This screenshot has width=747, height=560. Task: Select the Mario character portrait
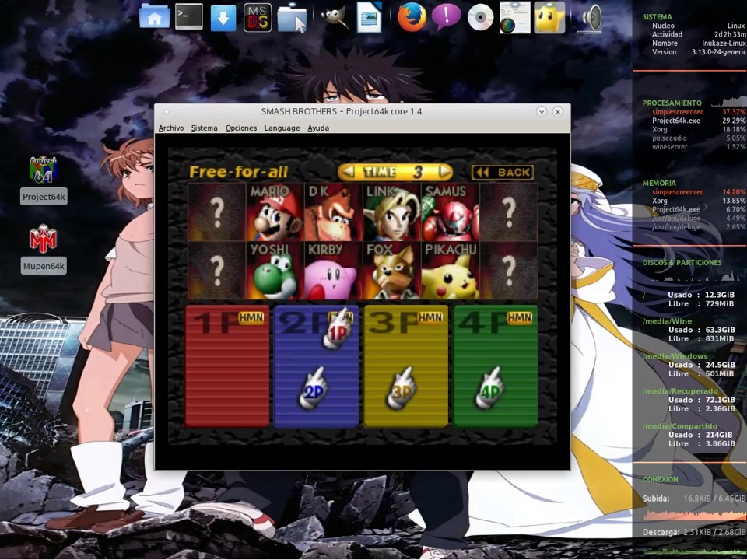click(x=275, y=212)
